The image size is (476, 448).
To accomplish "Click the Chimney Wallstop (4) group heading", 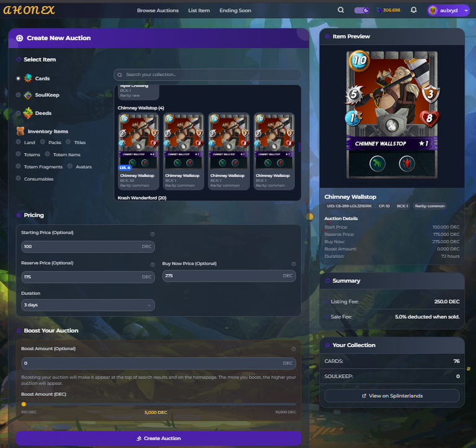I will [141, 108].
